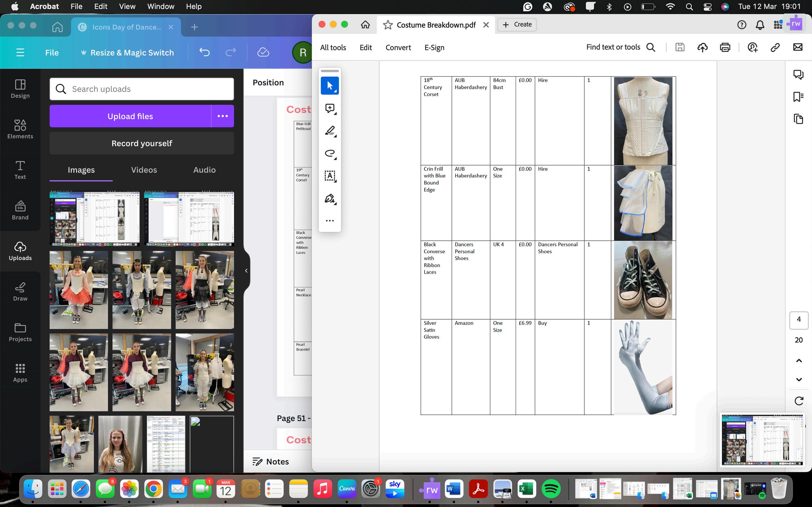Click the Record yourself button
Screen dimensions: 812x507
(x=142, y=143)
